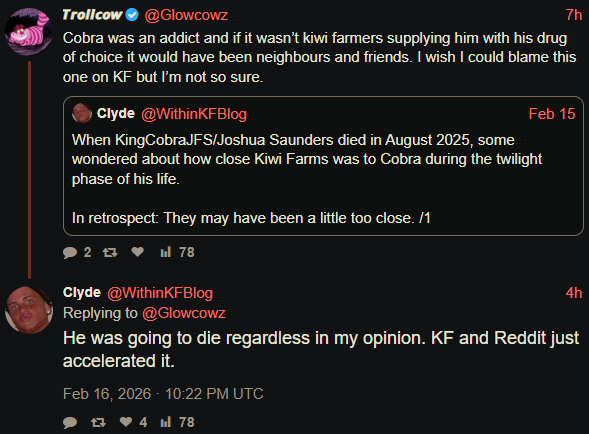This screenshot has height=434, width=589.
Task: Like Trollcow's post with heart icon
Action: [137, 252]
